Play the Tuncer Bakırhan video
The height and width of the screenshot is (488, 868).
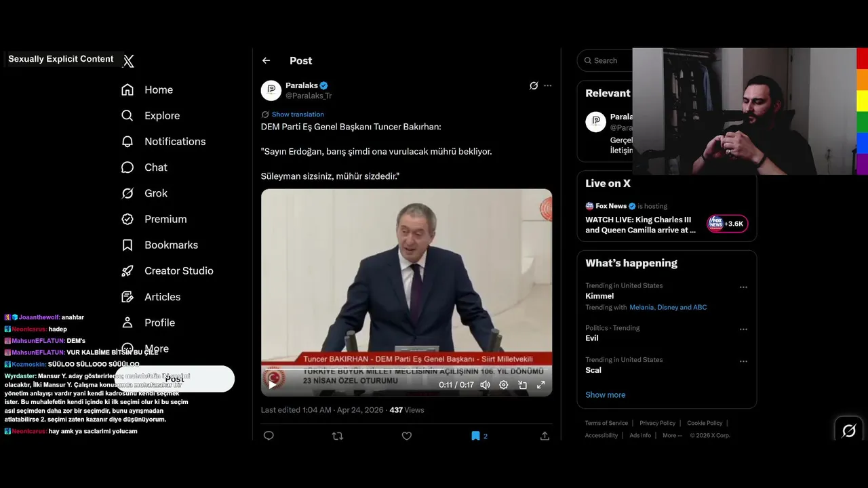point(272,384)
